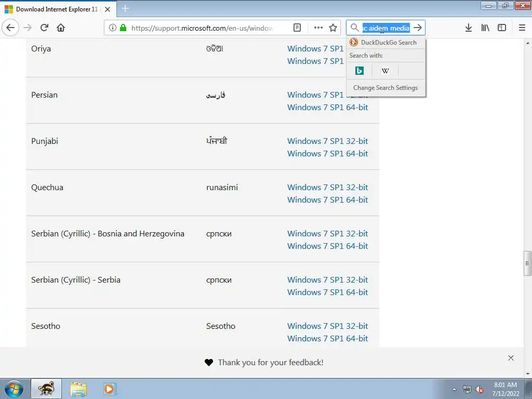Click the raccoon browser taskbar icon
Image resolution: width=532 pixels, height=399 pixels.
(x=46, y=389)
